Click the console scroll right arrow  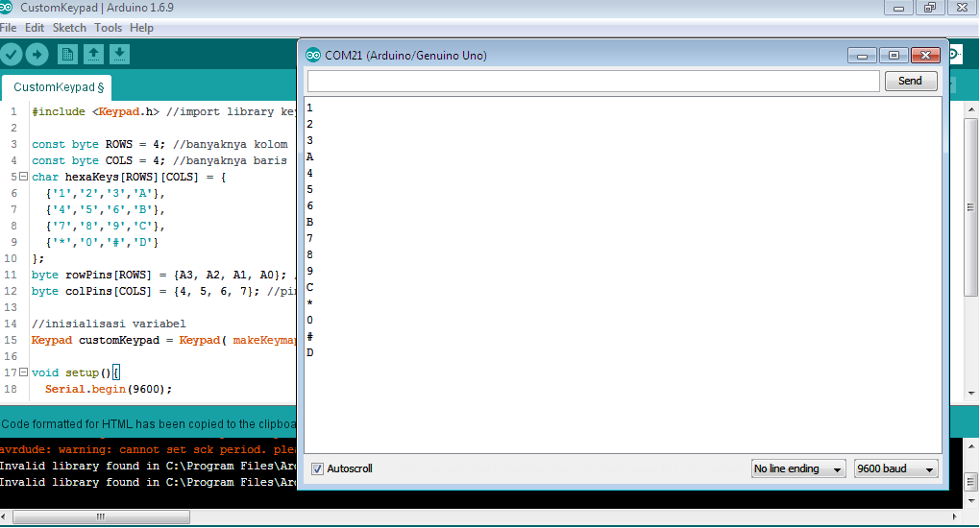(954, 516)
